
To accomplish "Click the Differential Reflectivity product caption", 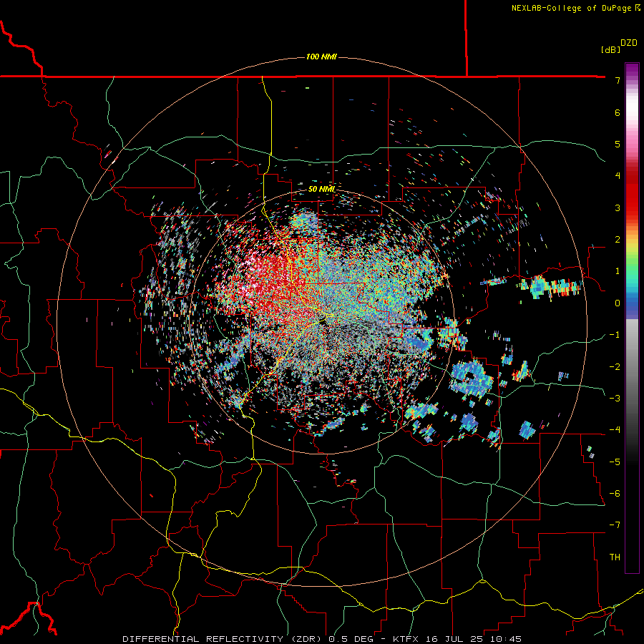I will [322, 639].
